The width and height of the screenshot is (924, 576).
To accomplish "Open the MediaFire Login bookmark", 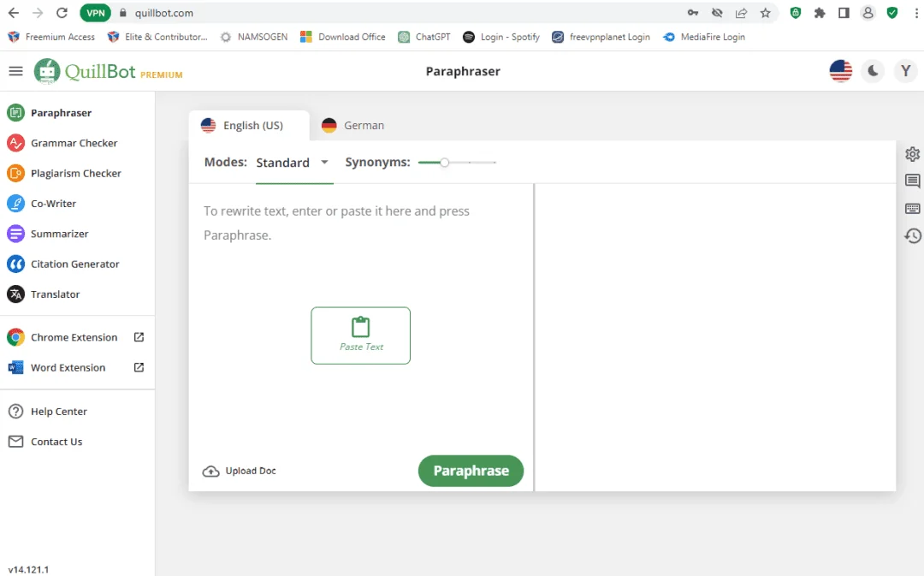I will [x=704, y=37].
